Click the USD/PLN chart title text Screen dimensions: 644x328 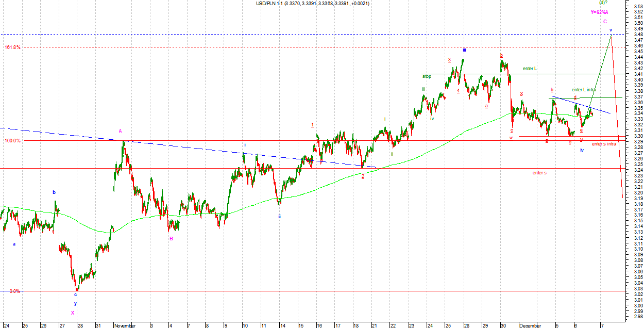(x=312, y=4)
